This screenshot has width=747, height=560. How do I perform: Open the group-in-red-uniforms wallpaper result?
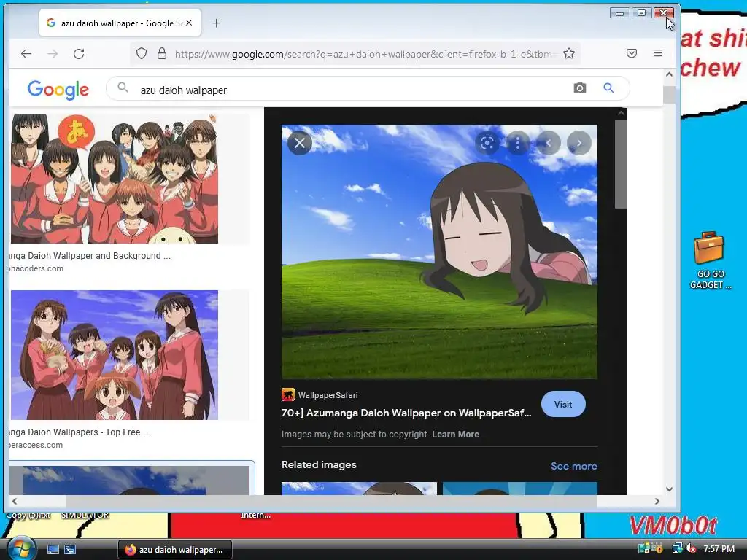115,179
